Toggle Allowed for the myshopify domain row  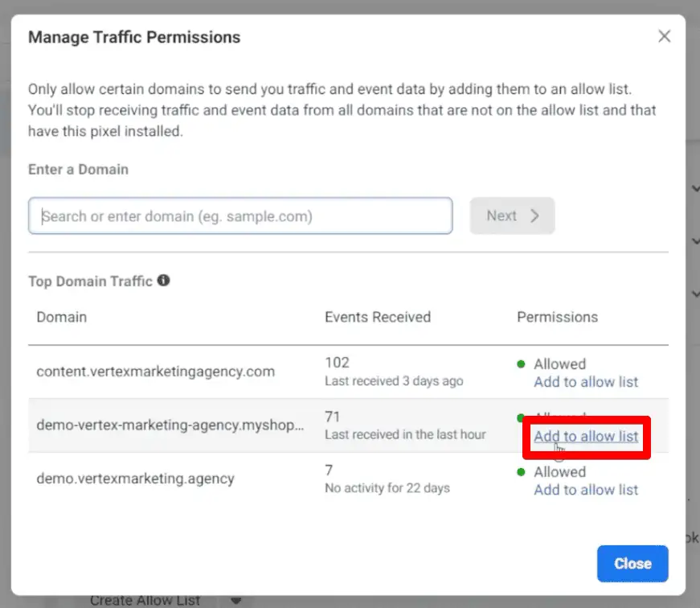pyautogui.click(x=559, y=418)
